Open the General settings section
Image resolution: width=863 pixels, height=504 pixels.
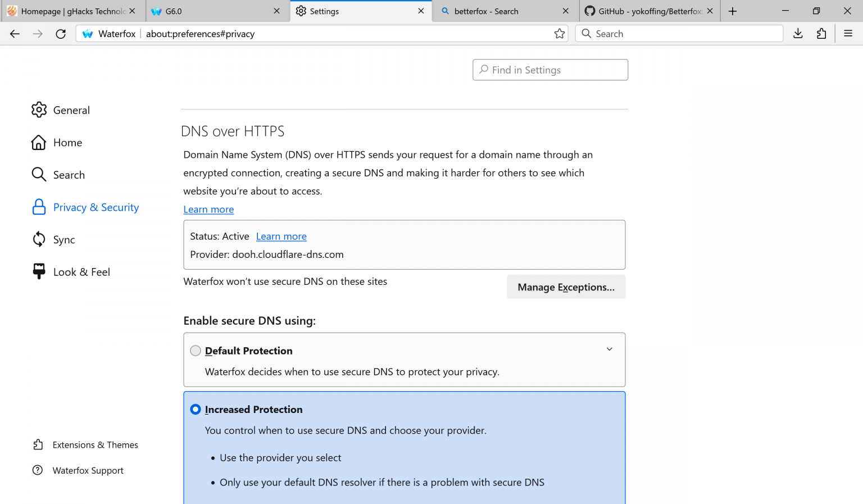pos(72,110)
